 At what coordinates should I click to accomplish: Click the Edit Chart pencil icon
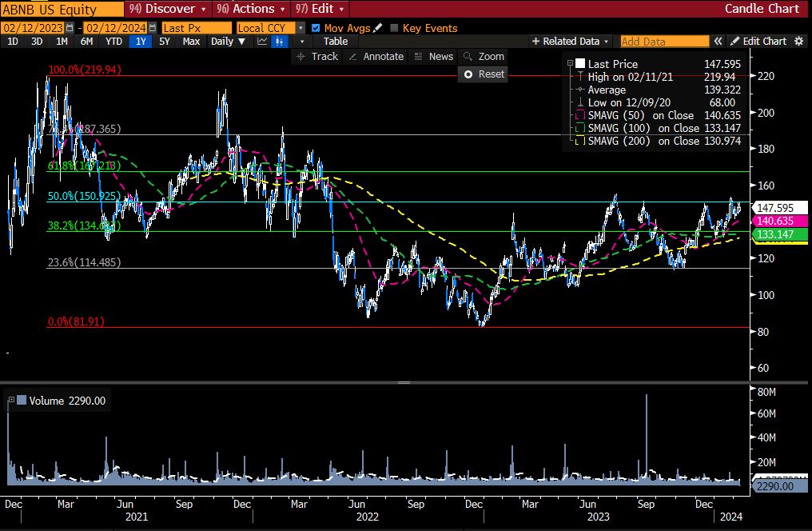click(734, 41)
